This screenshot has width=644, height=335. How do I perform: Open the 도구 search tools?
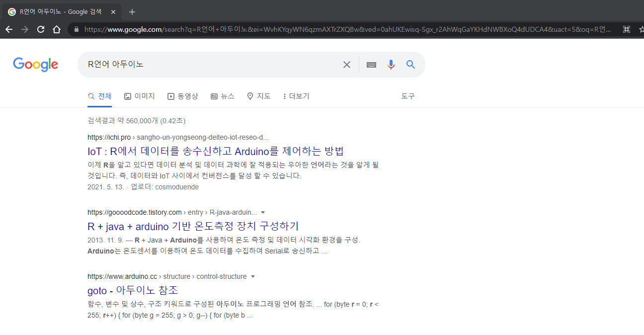click(408, 96)
